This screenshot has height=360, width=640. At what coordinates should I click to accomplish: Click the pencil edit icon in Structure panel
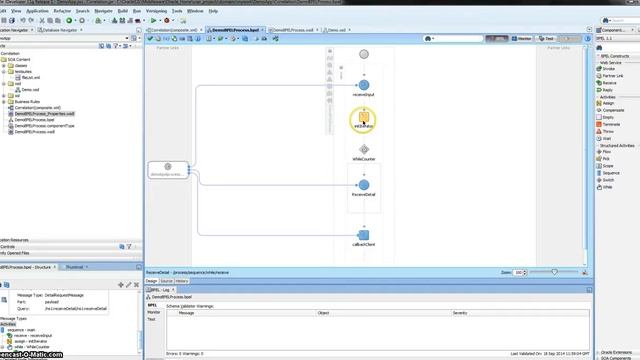[129, 285]
